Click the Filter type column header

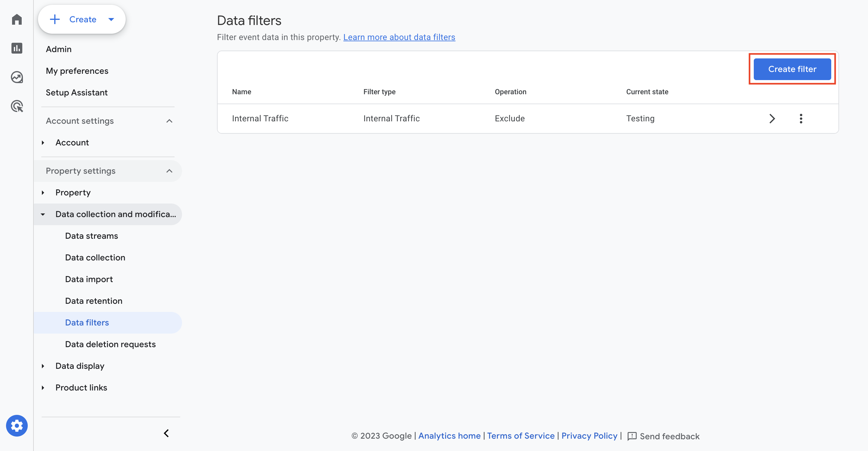click(x=379, y=92)
